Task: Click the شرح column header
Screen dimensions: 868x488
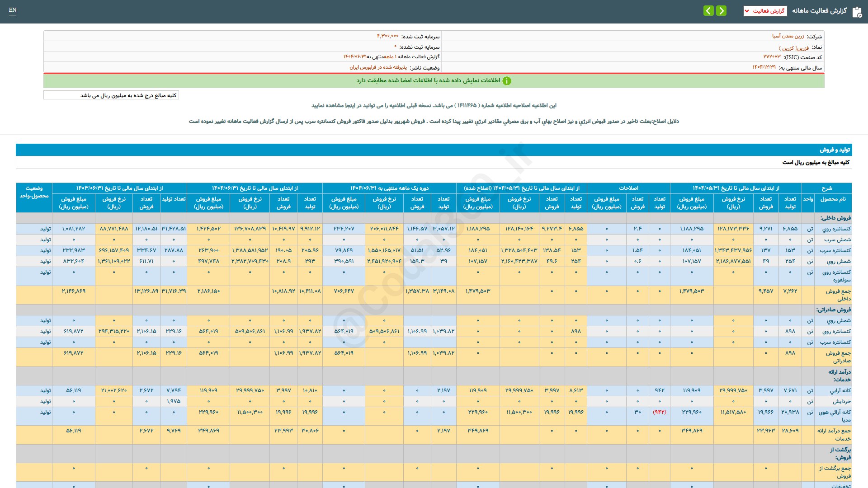Action: pos(826,188)
